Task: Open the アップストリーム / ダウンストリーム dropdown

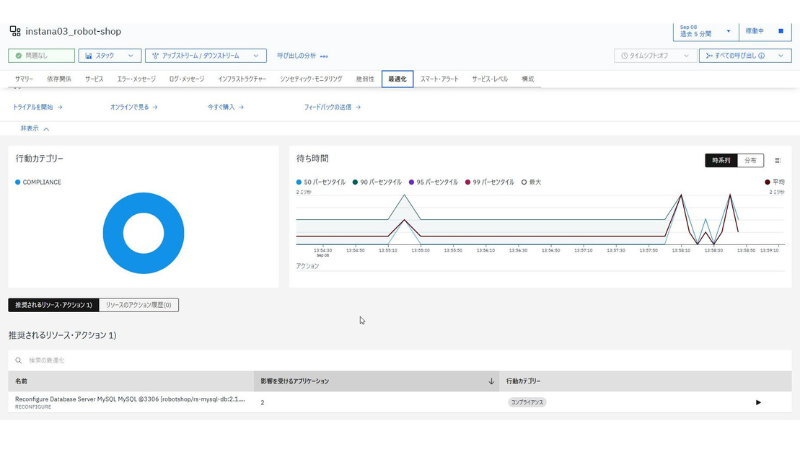Action: [206, 56]
